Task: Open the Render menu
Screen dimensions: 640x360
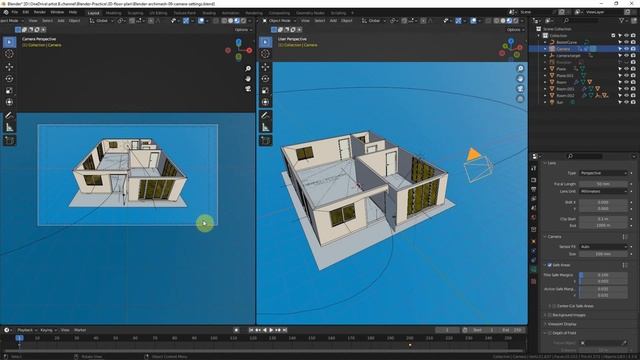Action: pyautogui.click(x=40, y=12)
